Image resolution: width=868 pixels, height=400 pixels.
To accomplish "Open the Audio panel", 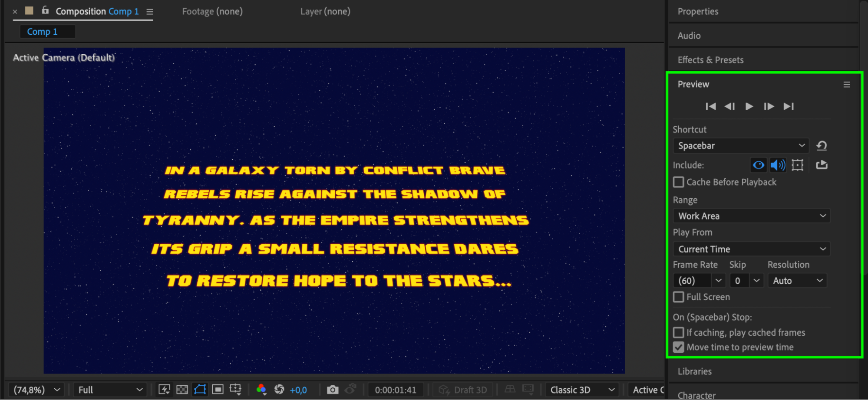I will [x=689, y=36].
